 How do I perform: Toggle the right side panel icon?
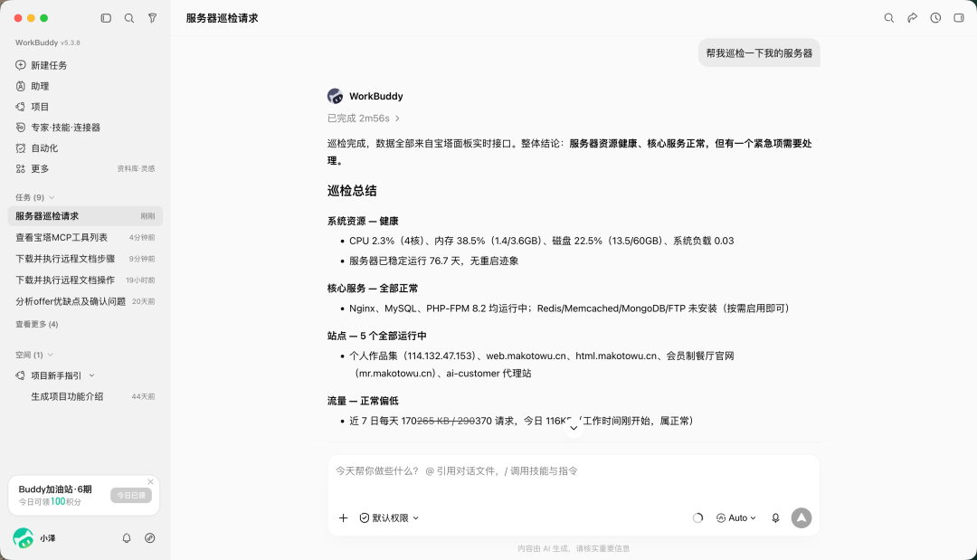[x=959, y=18]
